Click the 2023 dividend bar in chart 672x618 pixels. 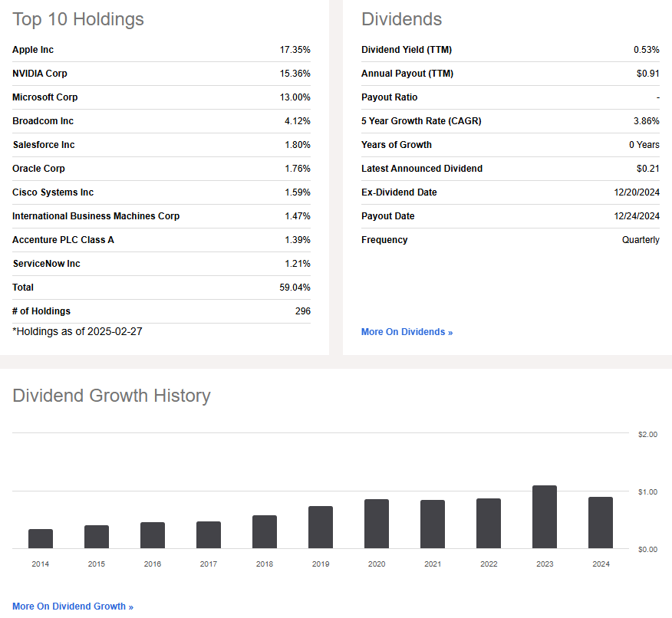point(545,518)
